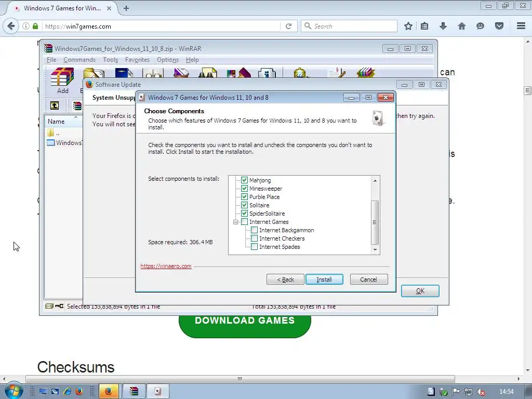Open WinRAR Help menu

coord(192,60)
